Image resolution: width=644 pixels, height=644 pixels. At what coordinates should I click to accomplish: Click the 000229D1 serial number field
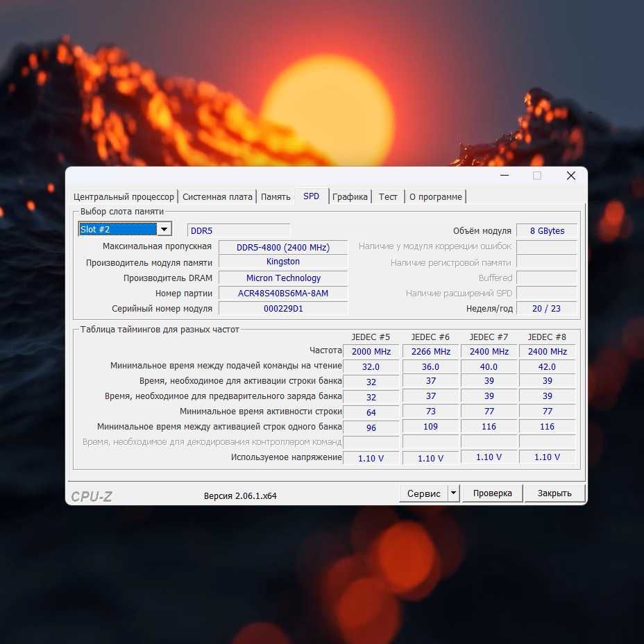pos(283,308)
